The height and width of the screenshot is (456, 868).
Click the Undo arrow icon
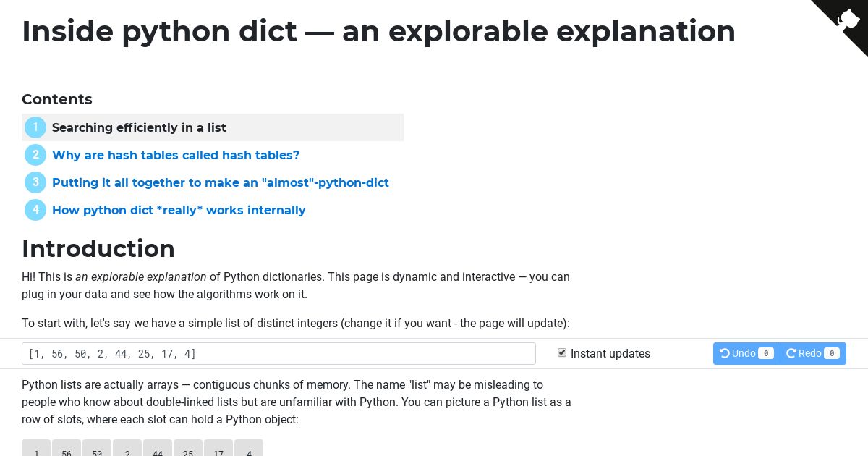click(x=725, y=353)
